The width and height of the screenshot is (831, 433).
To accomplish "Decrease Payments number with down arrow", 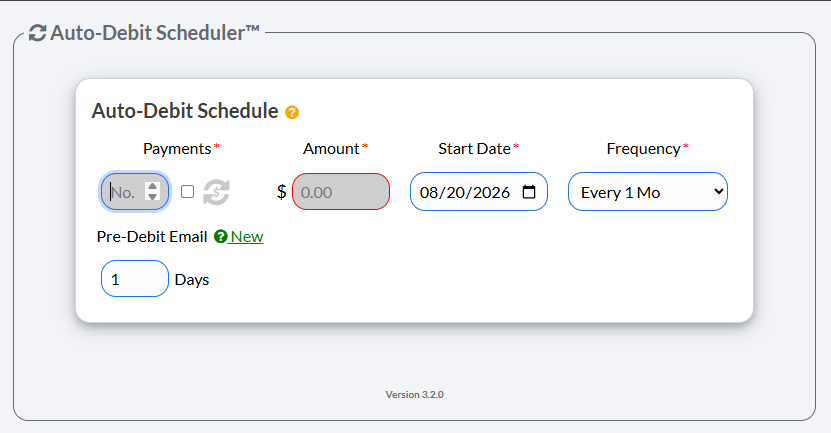I will 153,197.
